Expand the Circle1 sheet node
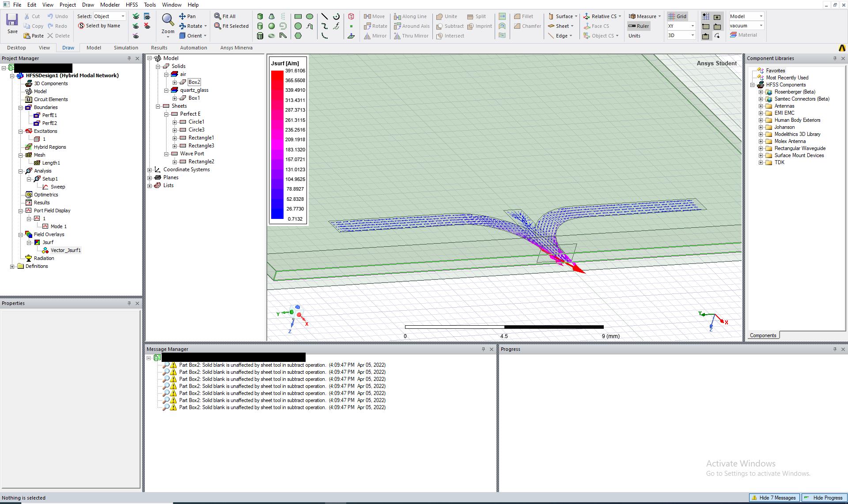 pos(174,122)
